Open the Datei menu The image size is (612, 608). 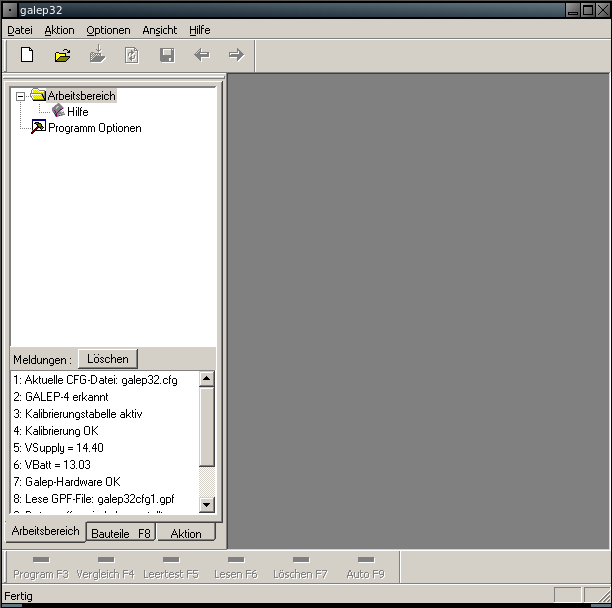point(20,30)
